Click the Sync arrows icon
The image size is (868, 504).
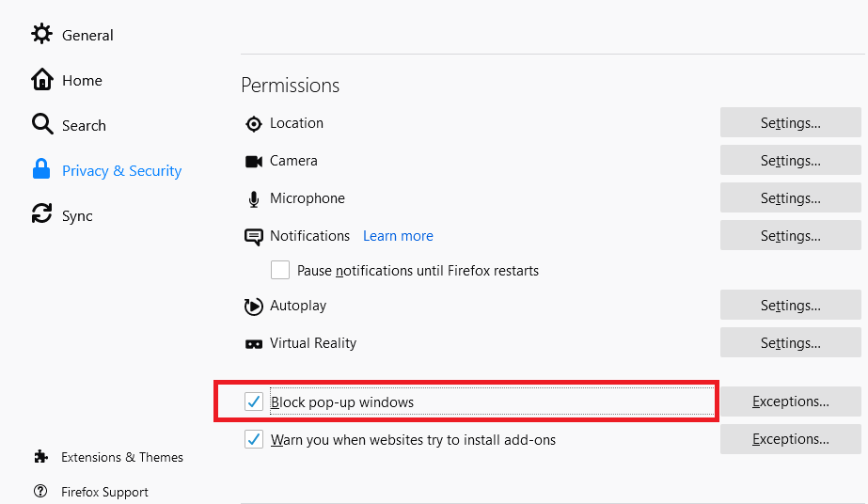pyautogui.click(x=42, y=215)
